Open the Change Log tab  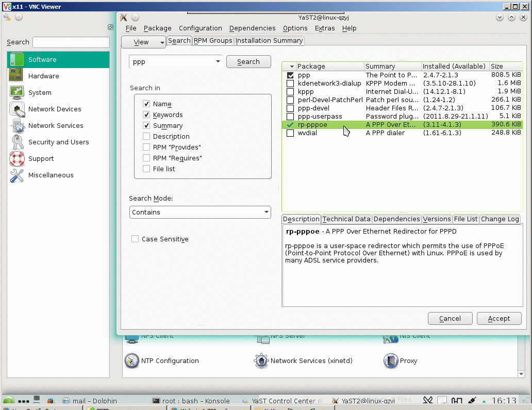point(500,219)
